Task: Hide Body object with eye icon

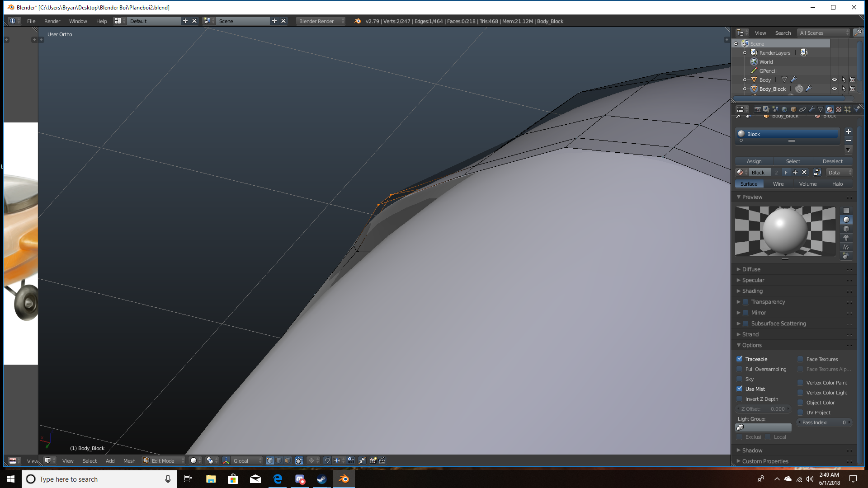Action: click(x=835, y=80)
